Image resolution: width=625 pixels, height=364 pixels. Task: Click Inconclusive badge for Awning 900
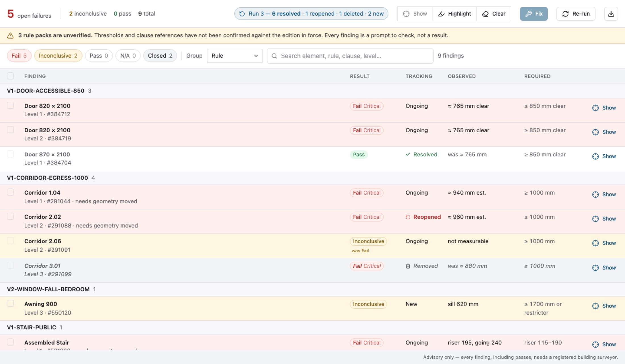tap(368, 304)
